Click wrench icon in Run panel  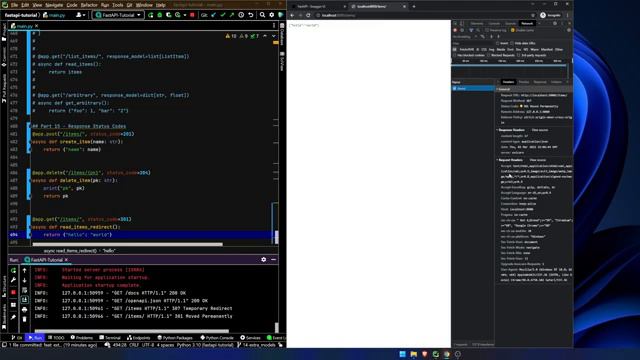click(x=13, y=280)
